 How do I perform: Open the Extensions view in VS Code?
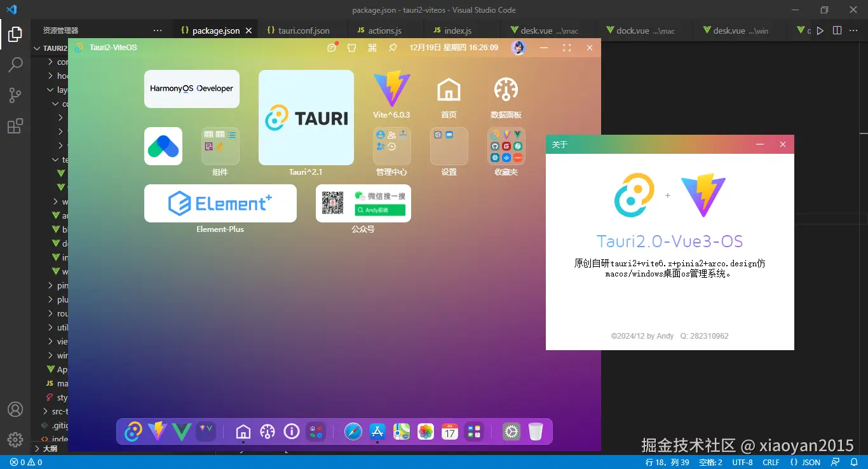click(x=15, y=126)
